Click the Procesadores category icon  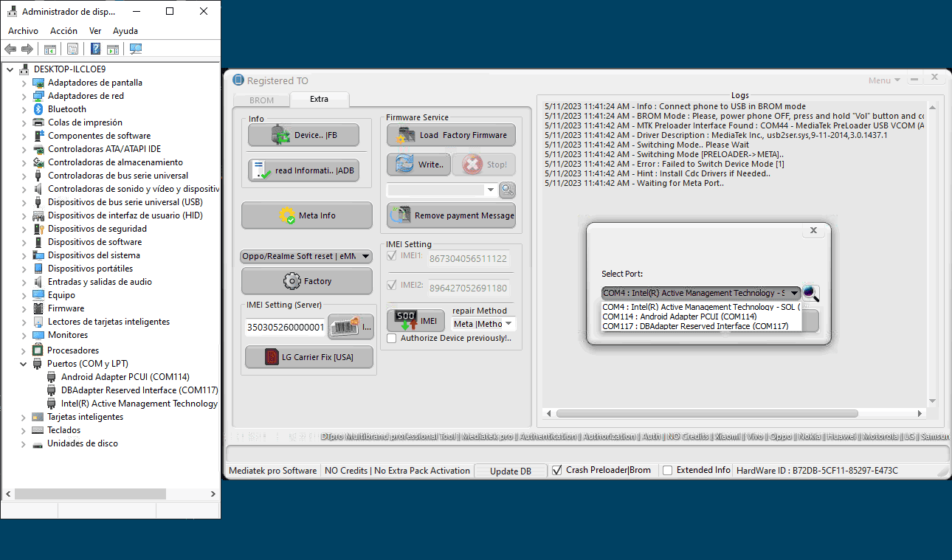click(38, 350)
